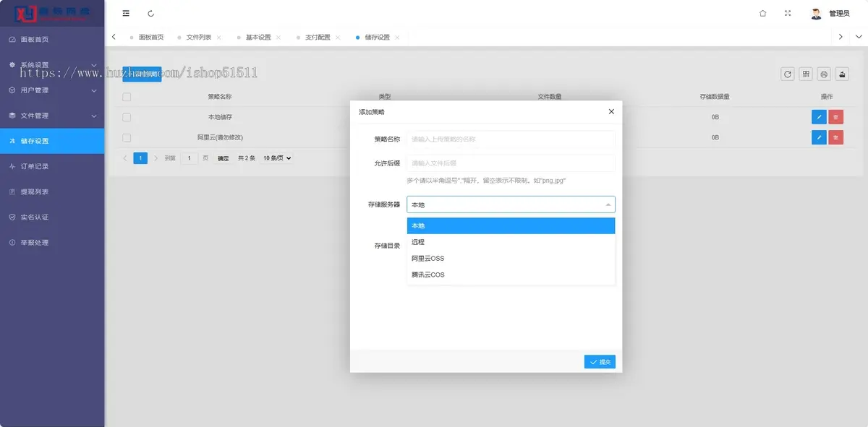Toggle the select-all checkbox in table header
Viewport: 868px width, 427px height.
[x=127, y=96]
